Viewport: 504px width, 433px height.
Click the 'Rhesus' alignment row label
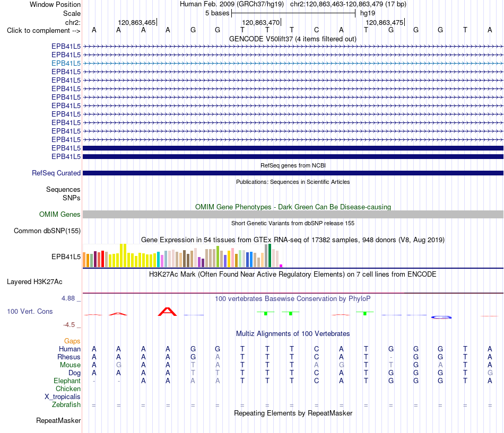point(69,357)
